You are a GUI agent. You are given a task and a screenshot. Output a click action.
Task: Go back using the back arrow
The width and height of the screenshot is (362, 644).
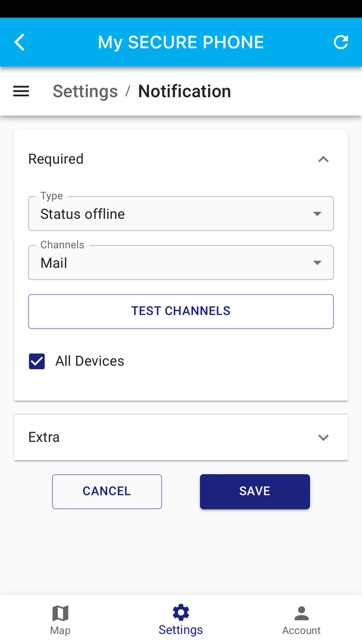point(19,42)
